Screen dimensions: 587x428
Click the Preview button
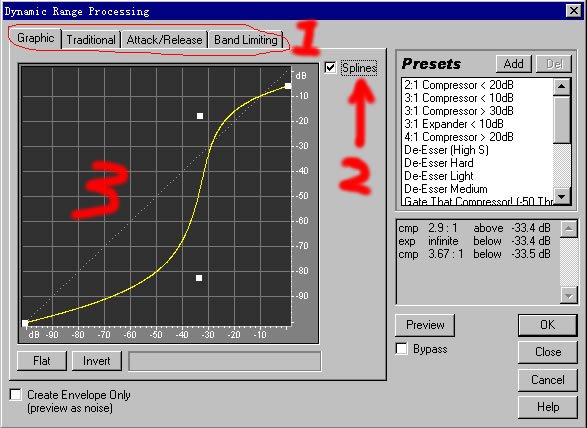[425, 325]
